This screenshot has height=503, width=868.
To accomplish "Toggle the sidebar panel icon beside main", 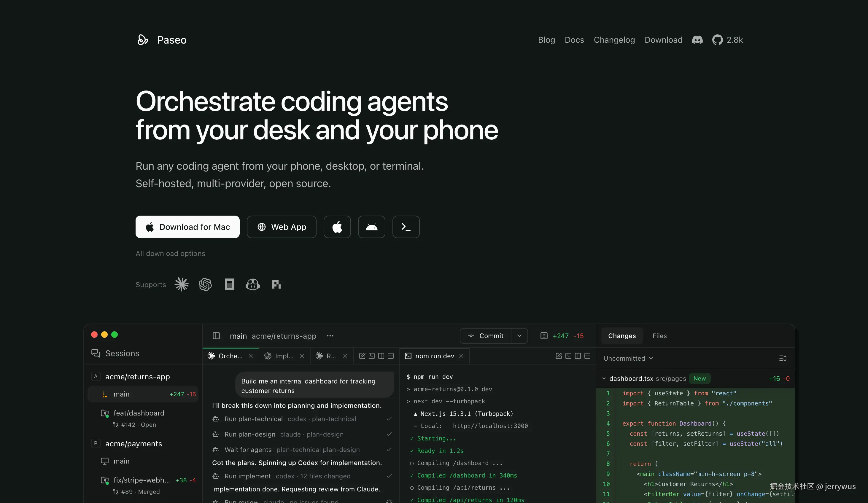I will (216, 336).
